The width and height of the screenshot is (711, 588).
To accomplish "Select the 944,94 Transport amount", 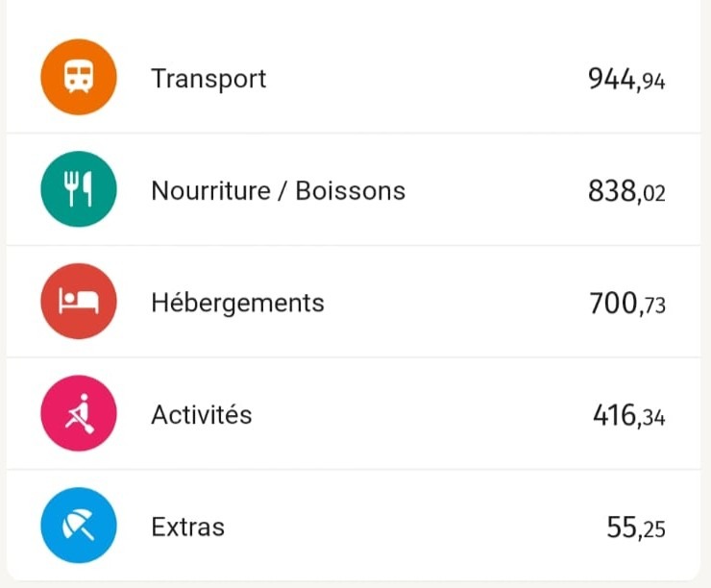I will 626,80.
